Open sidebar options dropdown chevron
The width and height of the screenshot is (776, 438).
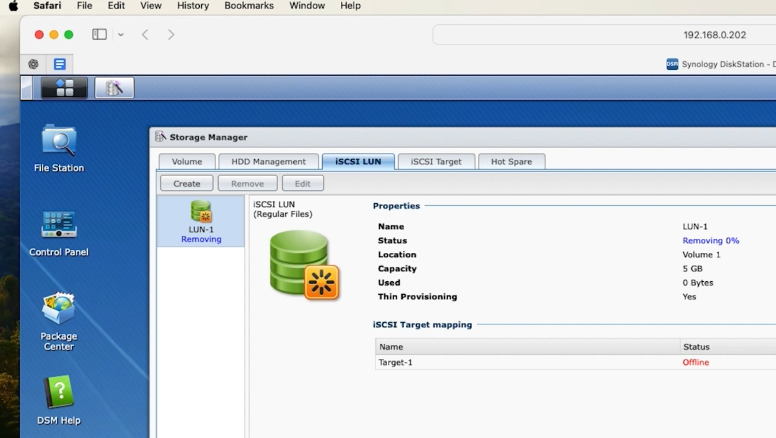click(x=121, y=35)
